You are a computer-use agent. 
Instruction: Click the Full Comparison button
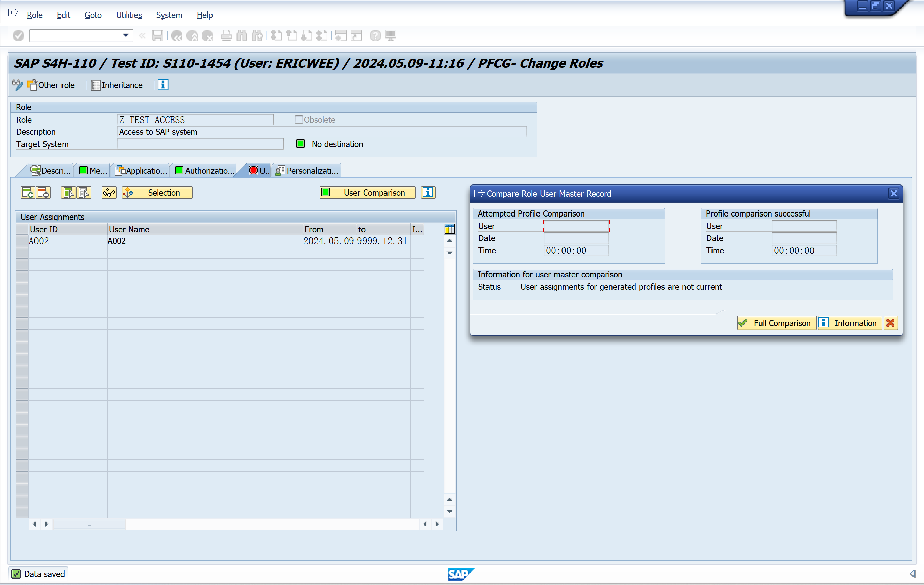tap(776, 323)
